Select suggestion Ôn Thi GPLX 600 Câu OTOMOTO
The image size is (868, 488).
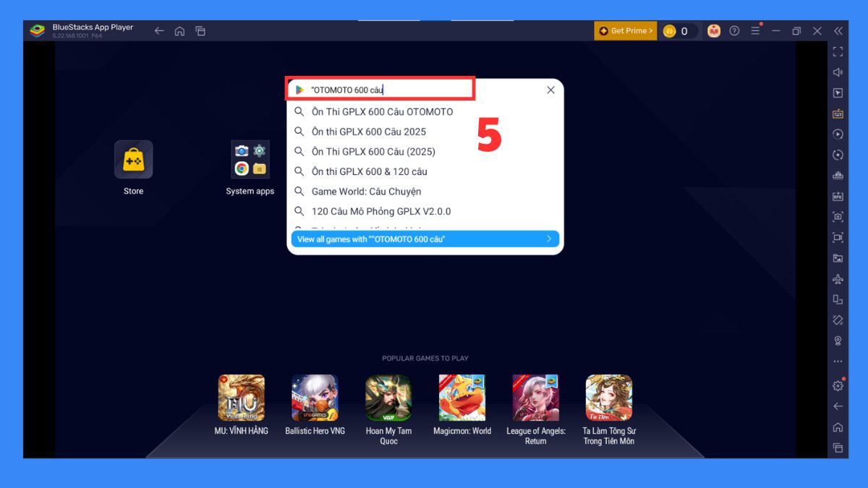(425, 111)
